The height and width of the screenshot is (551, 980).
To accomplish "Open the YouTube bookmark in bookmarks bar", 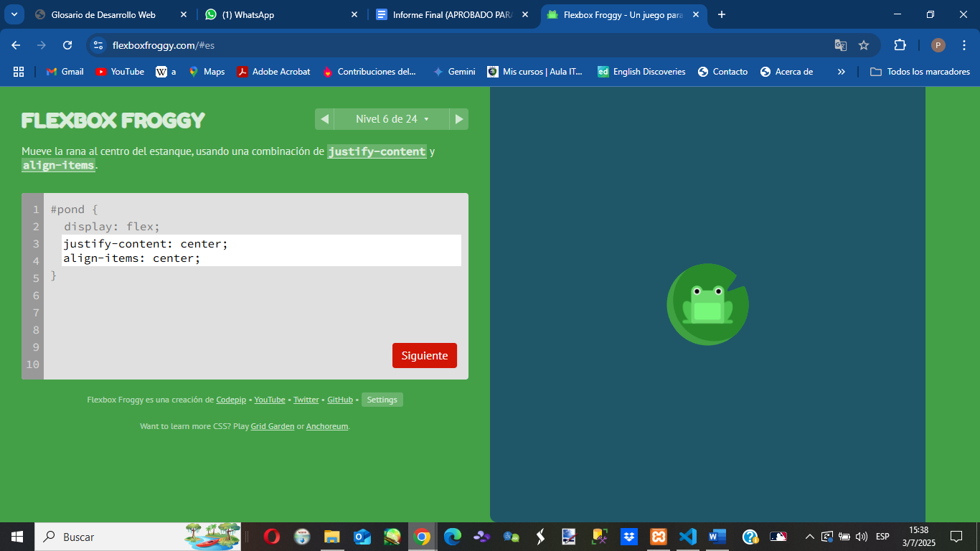I will click(x=120, y=72).
